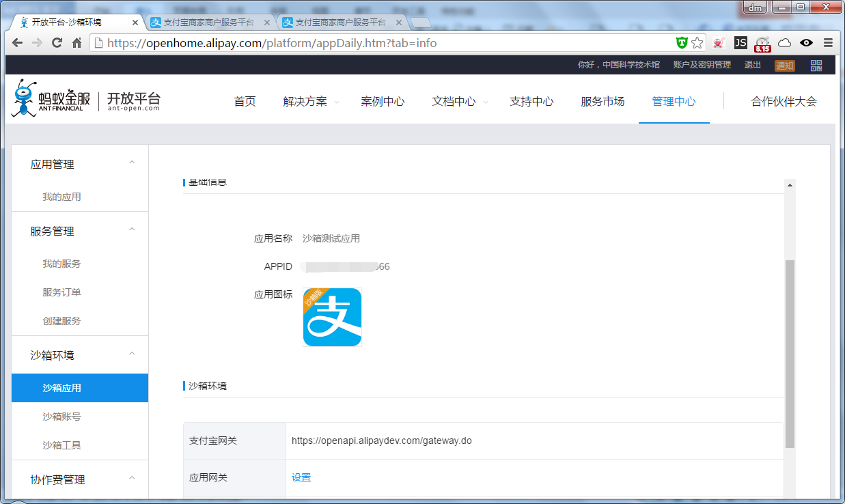Collapse the 协作费管理 section

[132, 478]
